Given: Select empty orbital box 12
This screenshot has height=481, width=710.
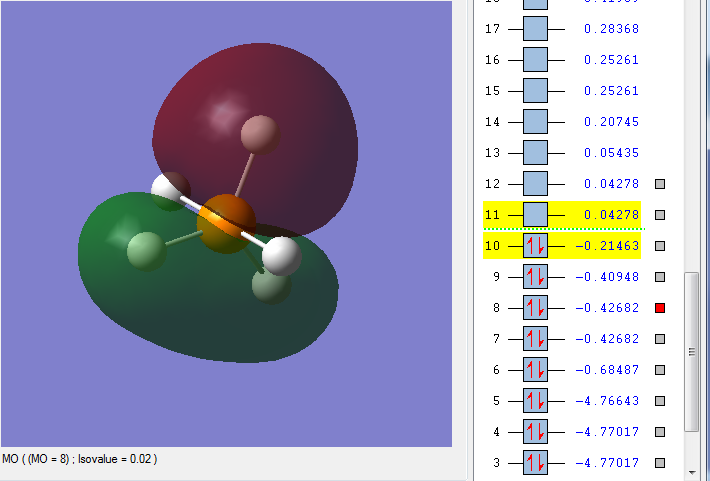Looking at the screenshot, I should (x=535, y=184).
